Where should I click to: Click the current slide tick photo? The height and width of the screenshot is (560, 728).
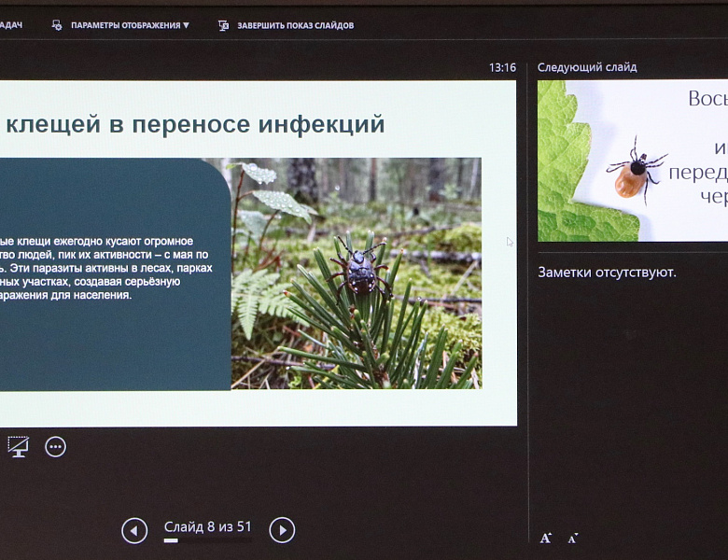(x=357, y=273)
